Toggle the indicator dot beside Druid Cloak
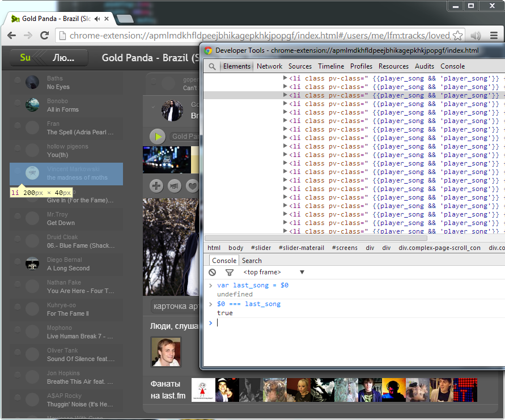 pyautogui.click(x=18, y=239)
